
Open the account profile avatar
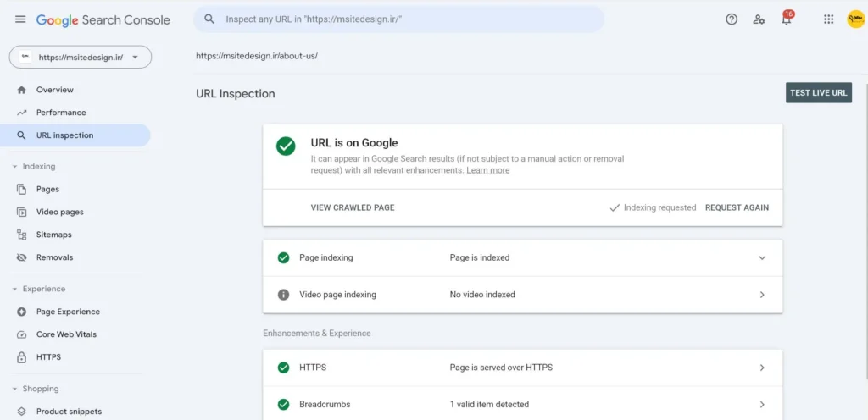pos(855,19)
